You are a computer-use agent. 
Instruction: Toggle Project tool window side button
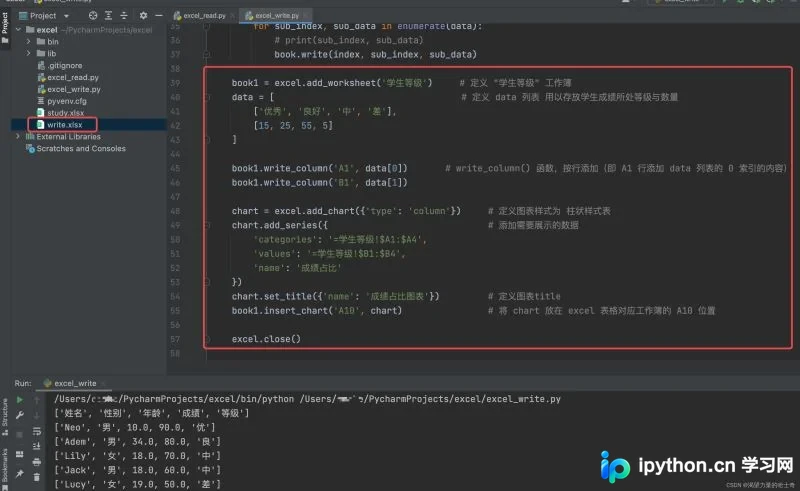(5, 28)
